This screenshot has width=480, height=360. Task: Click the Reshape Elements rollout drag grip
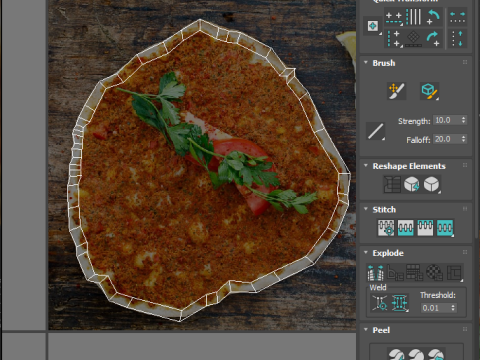(x=465, y=165)
